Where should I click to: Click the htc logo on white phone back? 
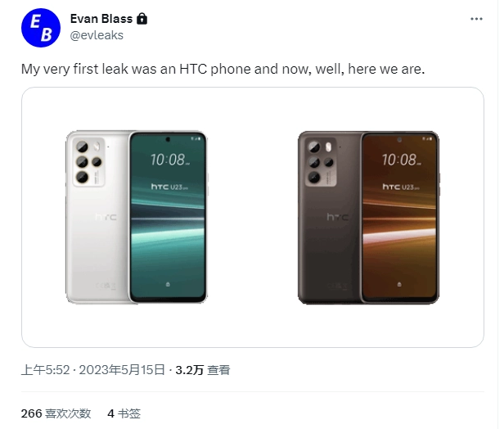(x=106, y=217)
